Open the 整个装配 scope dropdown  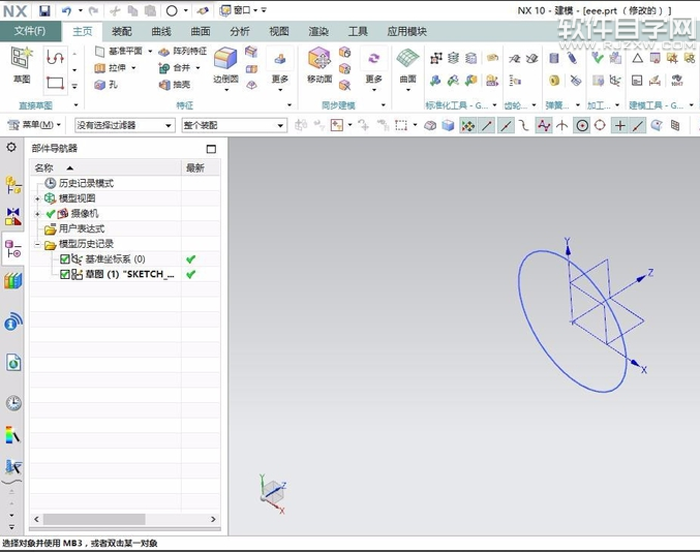(233, 125)
